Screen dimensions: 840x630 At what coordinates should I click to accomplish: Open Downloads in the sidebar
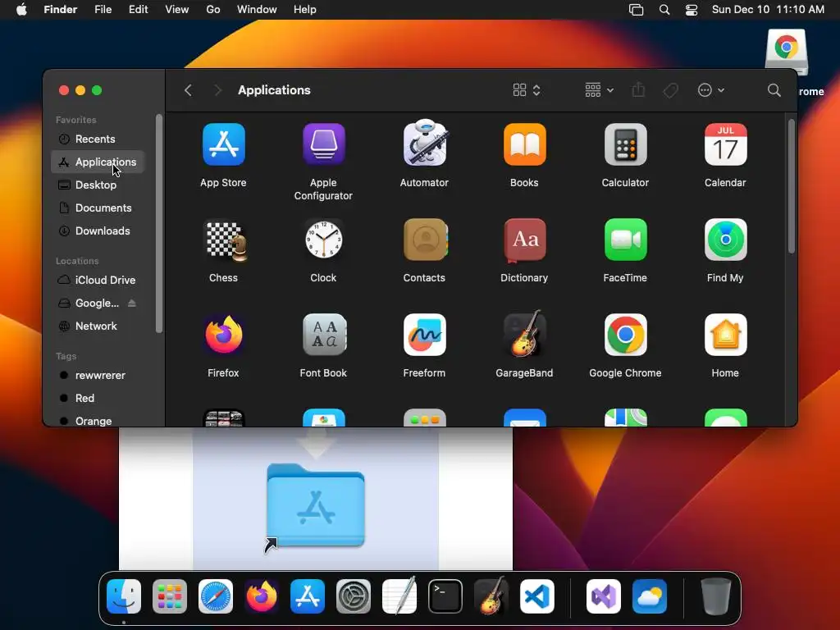98,231
